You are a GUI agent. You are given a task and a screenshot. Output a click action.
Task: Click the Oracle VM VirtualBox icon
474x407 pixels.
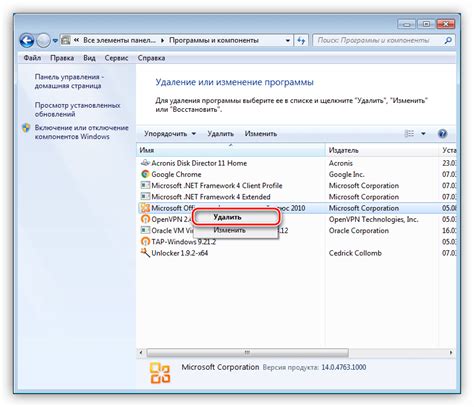(x=145, y=230)
